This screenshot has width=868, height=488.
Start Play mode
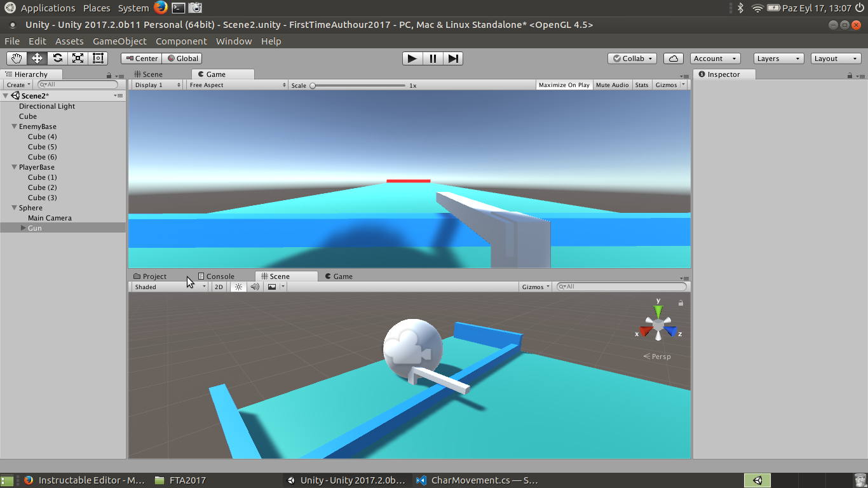click(x=412, y=58)
